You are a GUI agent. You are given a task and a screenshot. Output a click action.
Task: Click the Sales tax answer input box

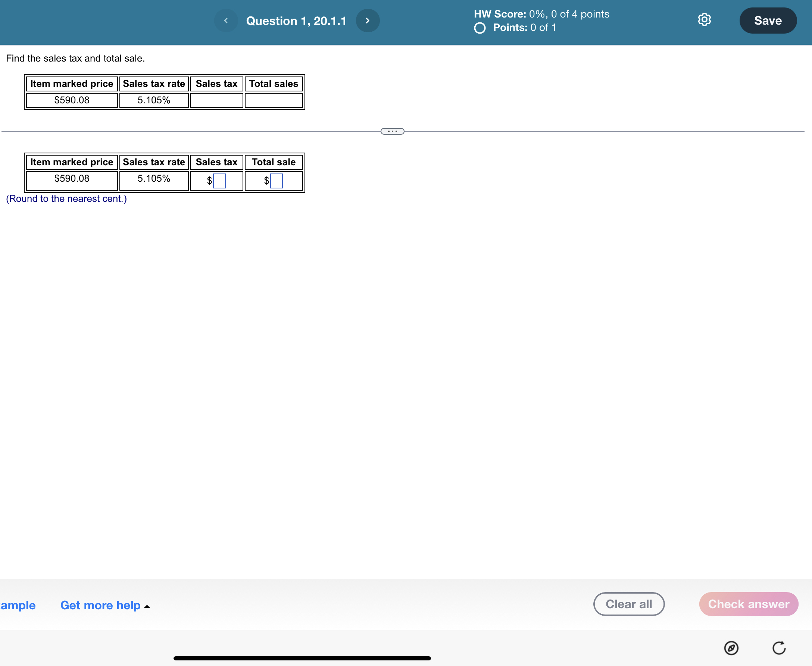[x=219, y=180]
